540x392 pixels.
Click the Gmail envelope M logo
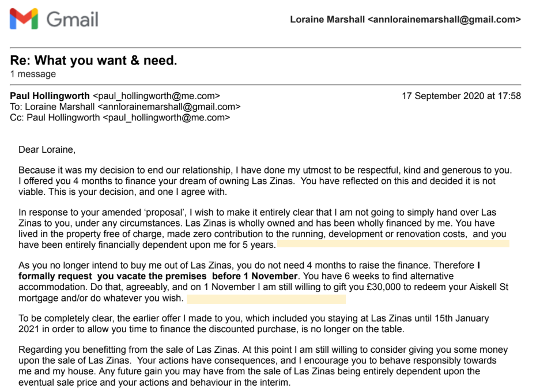(24, 20)
